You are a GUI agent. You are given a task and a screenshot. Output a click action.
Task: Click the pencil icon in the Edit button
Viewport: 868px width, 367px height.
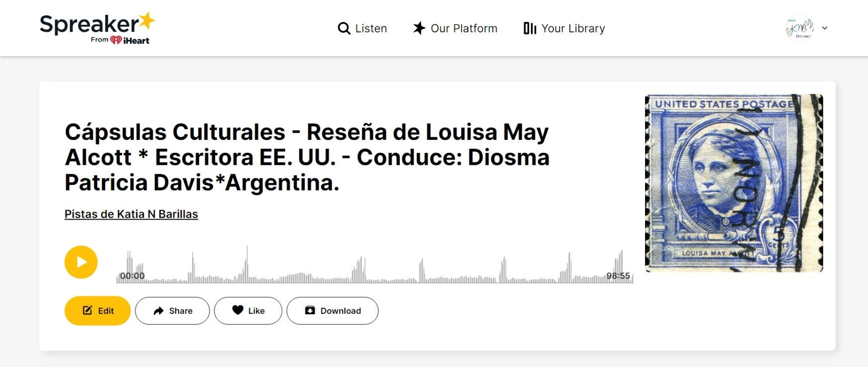[x=88, y=310]
